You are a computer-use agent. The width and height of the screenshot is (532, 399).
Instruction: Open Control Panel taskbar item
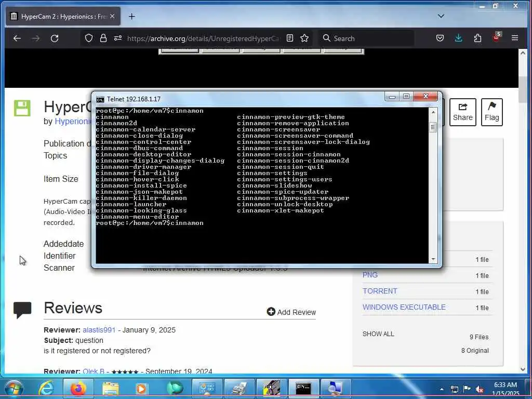tap(207, 389)
